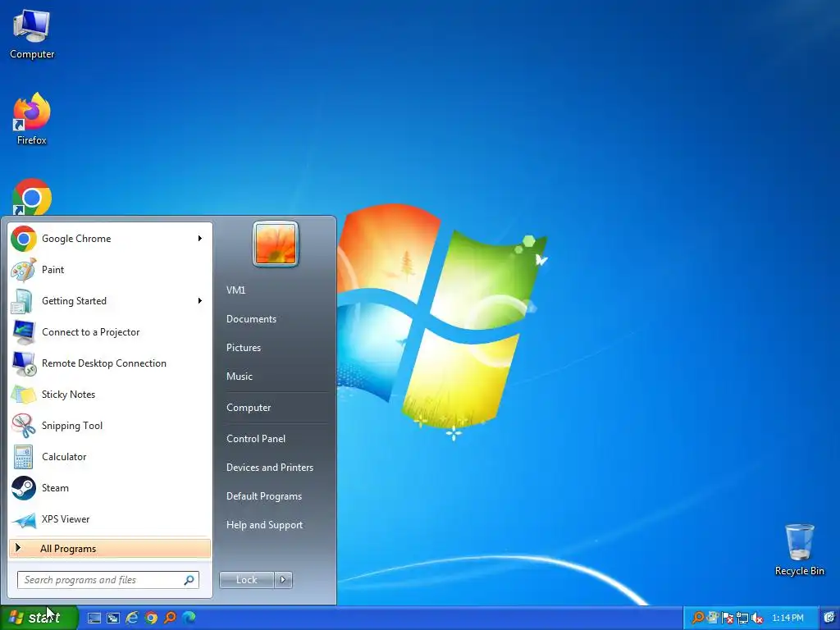Viewport: 840px width, 630px height.
Task: Open Google Chrome from Start menu list
Action: pyautogui.click(x=110, y=239)
